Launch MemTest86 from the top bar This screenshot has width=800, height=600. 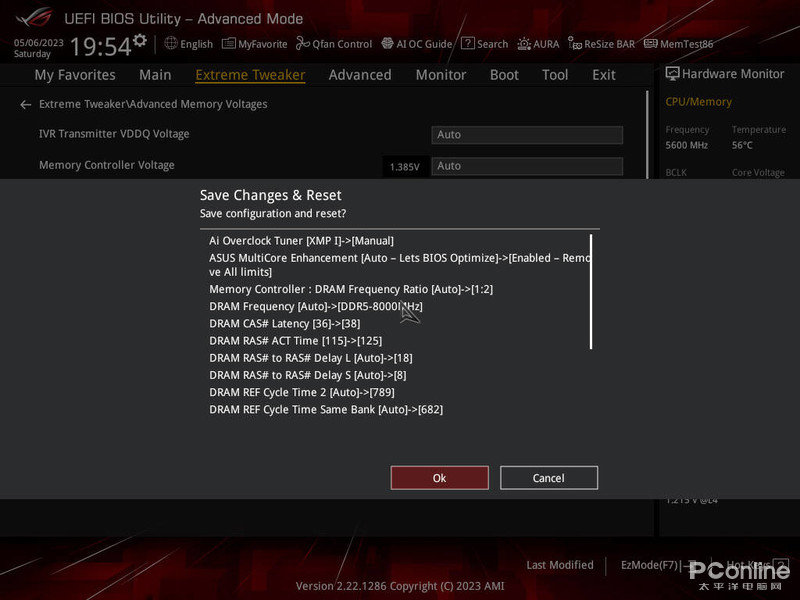click(x=678, y=44)
